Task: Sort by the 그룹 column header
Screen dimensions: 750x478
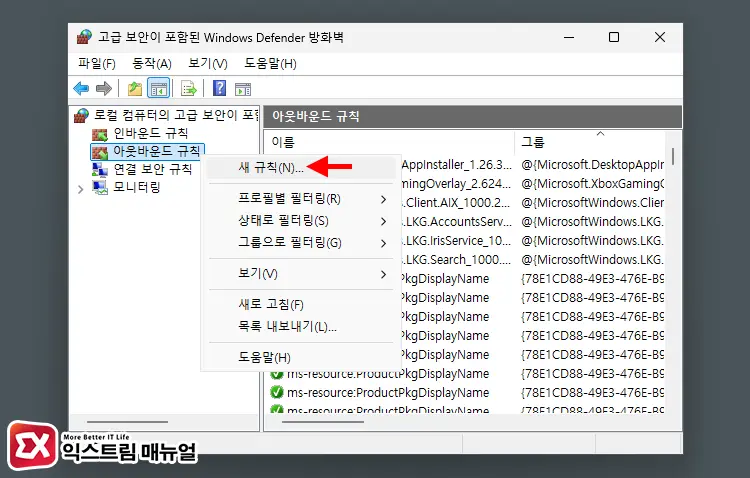Action: [590, 142]
